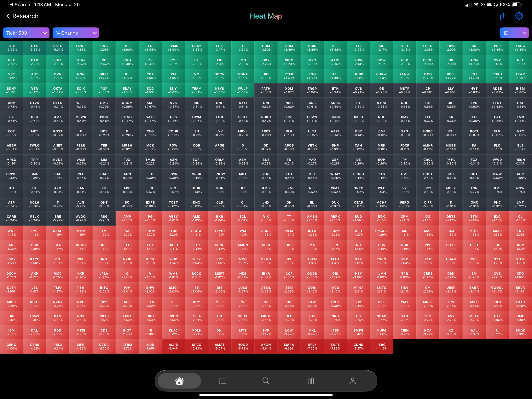Select COST -0.50% tile
This screenshot has height=399, width=532.
(x=428, y=176)
